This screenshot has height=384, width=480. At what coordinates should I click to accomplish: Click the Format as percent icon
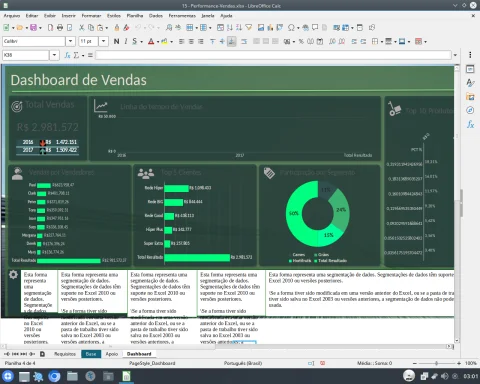click(301, 41)
